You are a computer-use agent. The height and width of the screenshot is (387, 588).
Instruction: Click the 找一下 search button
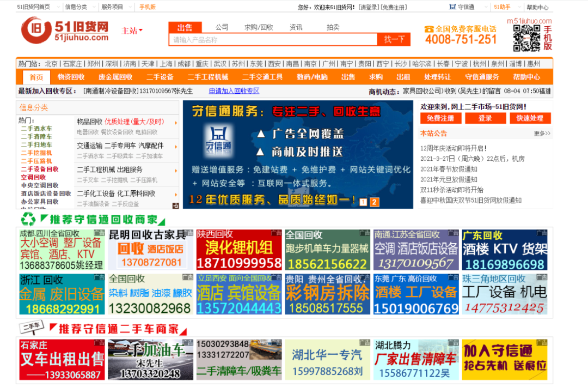(394, 39)
